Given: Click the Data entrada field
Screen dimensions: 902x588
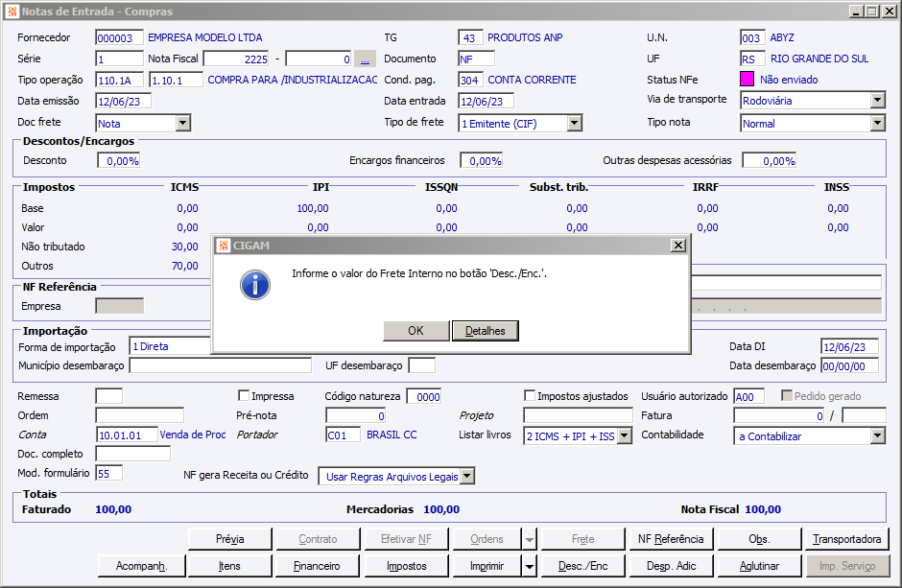Looking at the screenshot, I should 487,101.
